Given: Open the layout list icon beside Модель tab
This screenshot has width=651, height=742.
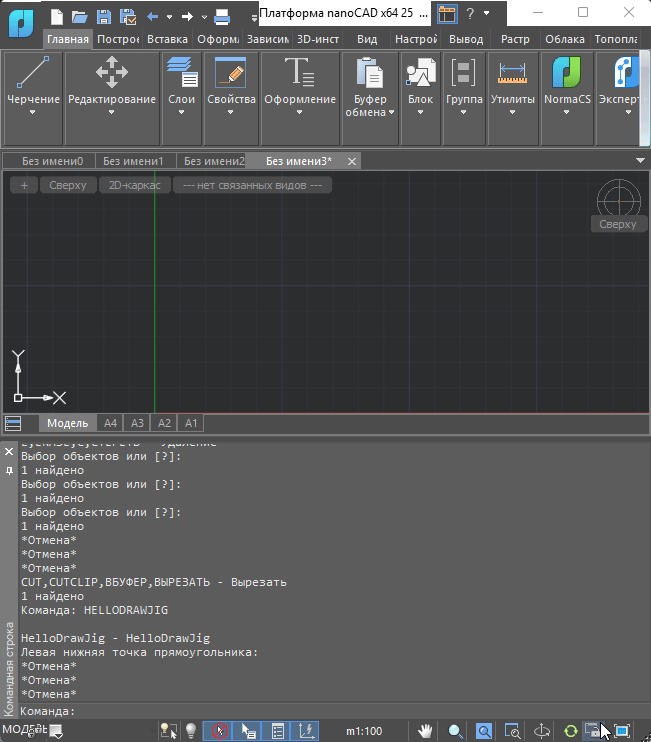Looking at the screenshot, I should 13,423.
